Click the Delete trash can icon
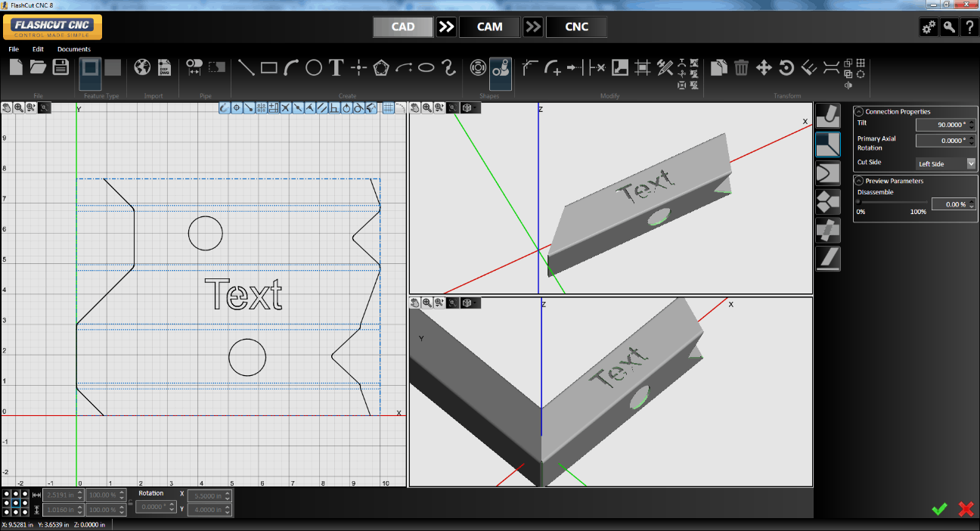The width and height of the screenshot is (980, 531). coord(741,68)
